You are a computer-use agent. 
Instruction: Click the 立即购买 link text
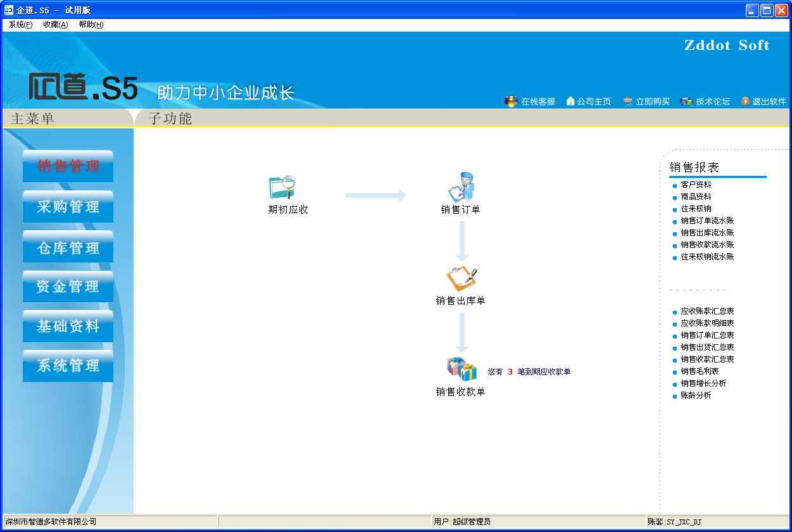653,101
